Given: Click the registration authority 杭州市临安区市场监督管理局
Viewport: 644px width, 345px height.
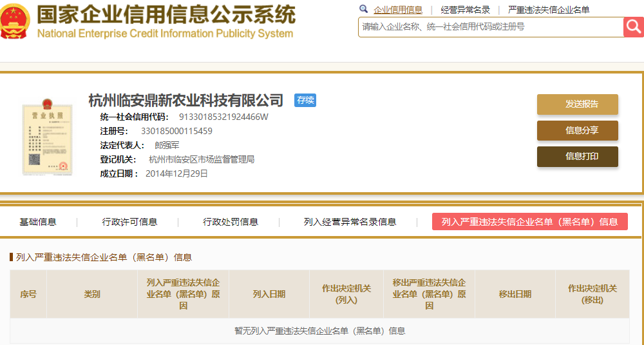Looking at the screenshot, I should coord(202,159).
